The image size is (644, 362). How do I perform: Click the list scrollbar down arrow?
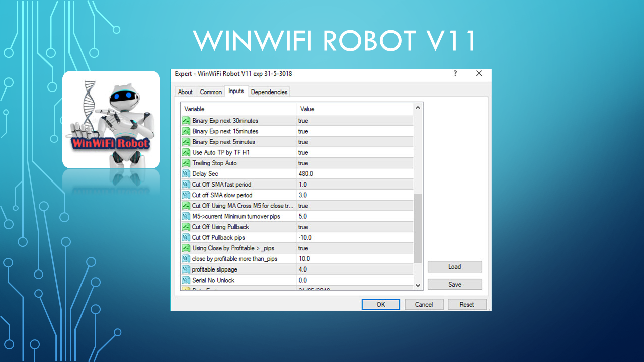pyautogui.click(x=418, y=285)
